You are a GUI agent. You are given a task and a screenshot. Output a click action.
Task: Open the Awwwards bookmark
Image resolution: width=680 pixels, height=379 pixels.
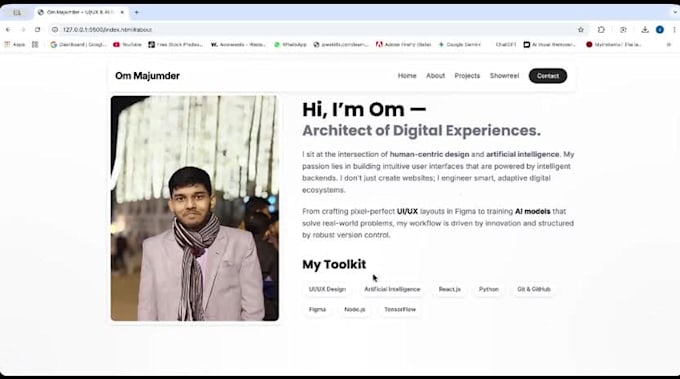(x=238, y=44)
